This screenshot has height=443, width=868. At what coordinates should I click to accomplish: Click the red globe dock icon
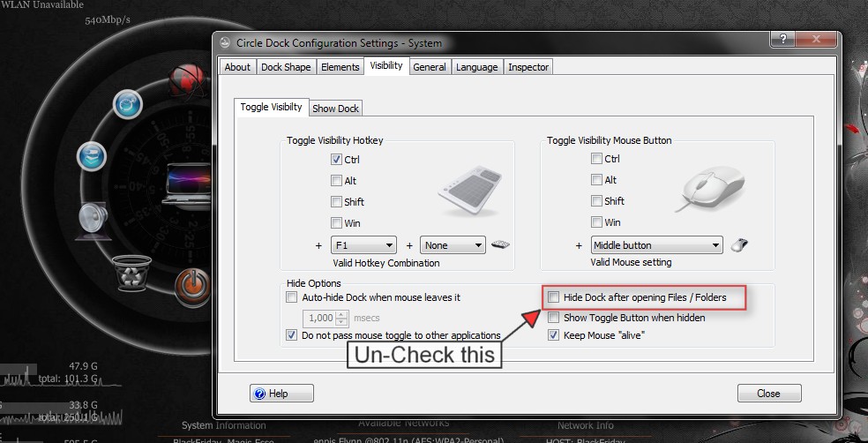click(x=186, y=79)
